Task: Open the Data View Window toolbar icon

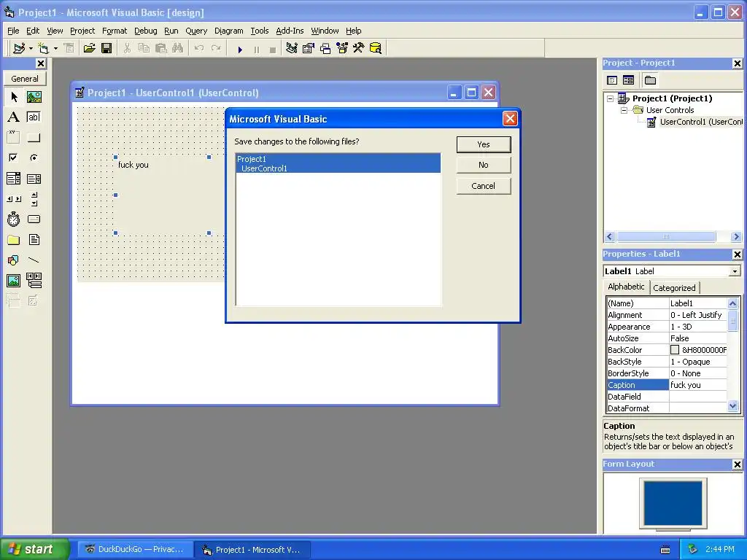Action: pos(376,48)
